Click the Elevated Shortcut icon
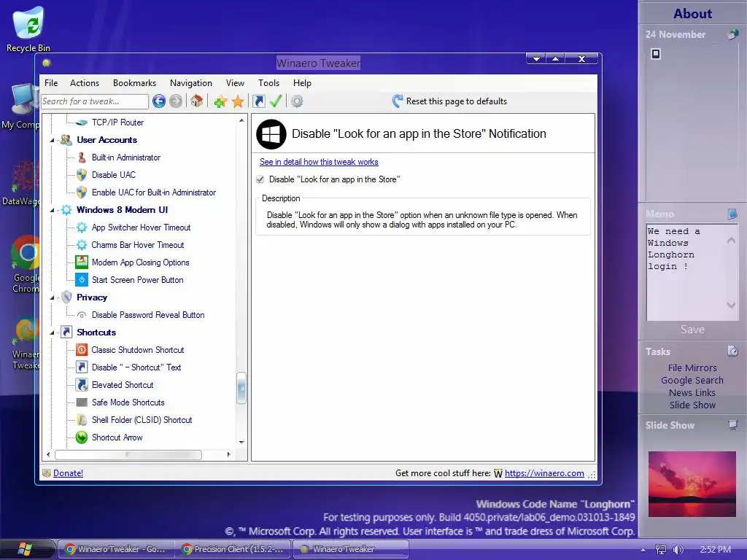Screen dimensions: 747x560 coord(82,385)
